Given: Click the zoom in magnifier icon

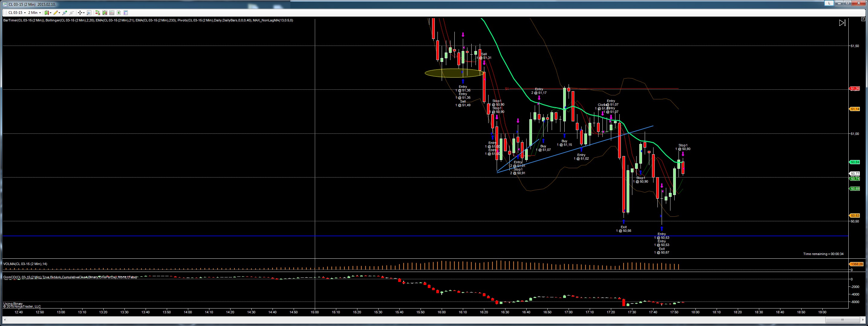Looking at the screenshot, I should pyautogui.click(x=65, y=13).
